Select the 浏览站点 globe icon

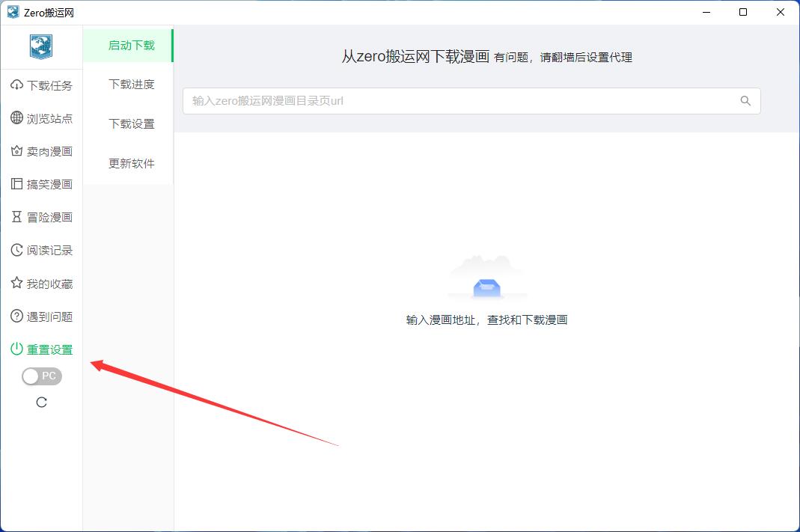tap(16, 117)
